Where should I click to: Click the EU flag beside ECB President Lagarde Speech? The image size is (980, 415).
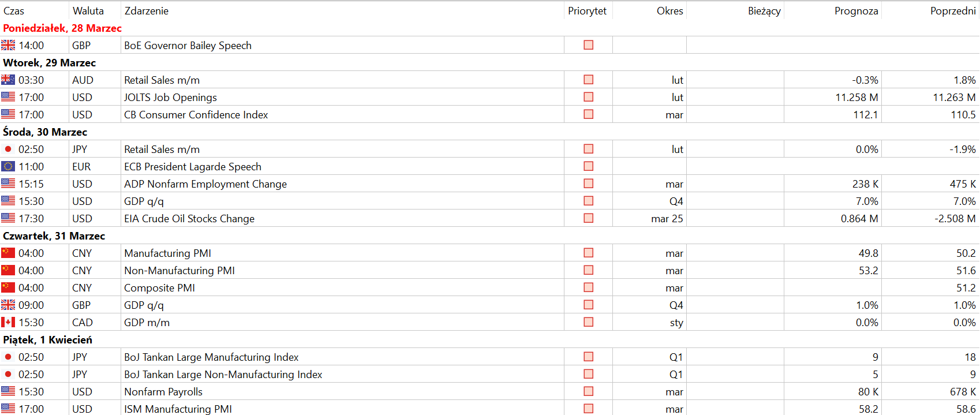click(x=8, y=166)
